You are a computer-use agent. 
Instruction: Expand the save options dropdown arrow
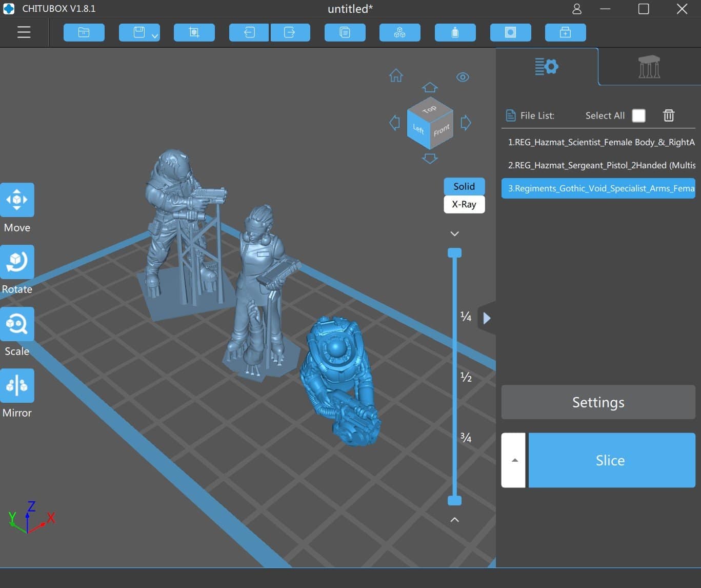[155, 35]
